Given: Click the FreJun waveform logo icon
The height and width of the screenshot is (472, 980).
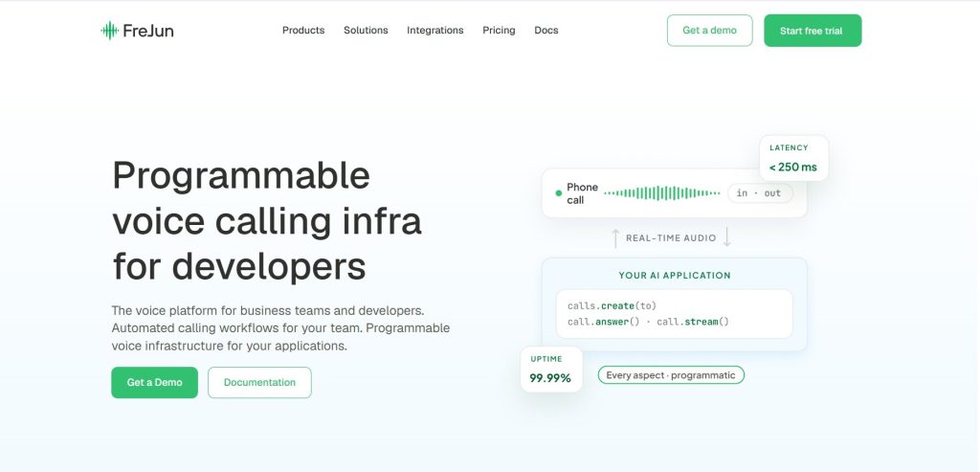Looking at the screenshot, I should coord(109,31).
